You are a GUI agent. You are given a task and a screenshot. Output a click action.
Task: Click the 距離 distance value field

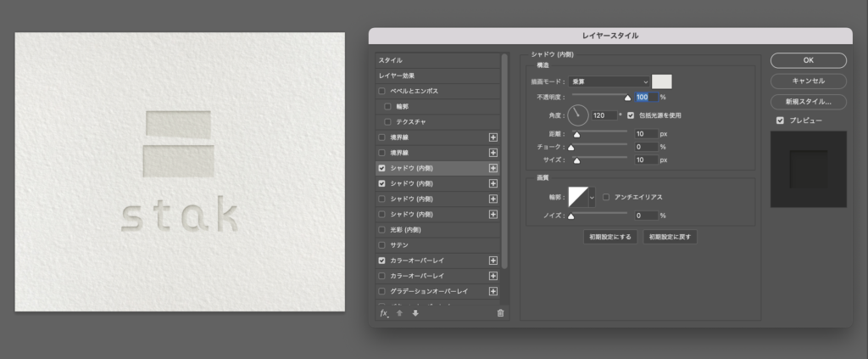point(645,134)
